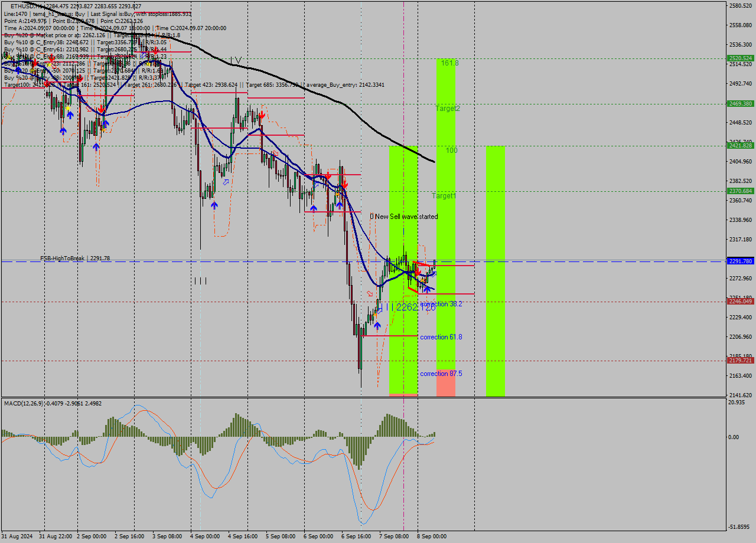This screenshot has height=543, width=756.
Task: Click the New Sell wave started label
Action: [404, 217]
